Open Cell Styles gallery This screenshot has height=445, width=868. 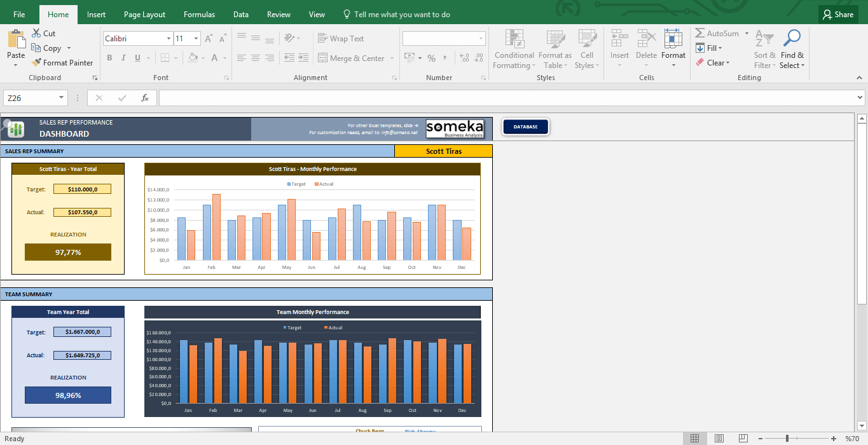click(x=586, y=49)
